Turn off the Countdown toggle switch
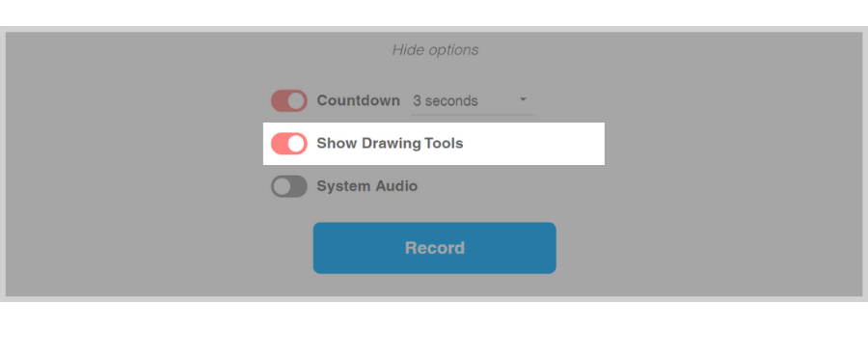Image resolution: width=868 pixels, height=358 pixels. pyautogui.click(x=289, y=101)
